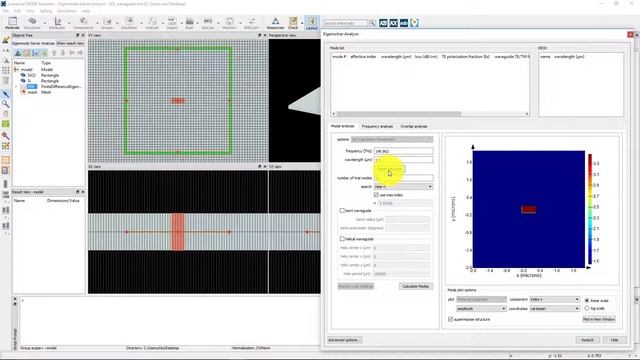The width and height of the screenshot is (640, 360).
Task: Open the Resources toolbar button
Action: 276,23
